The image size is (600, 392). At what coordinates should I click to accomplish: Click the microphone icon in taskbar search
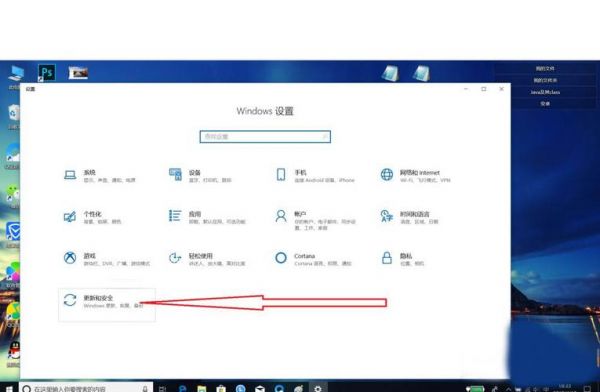coord(145,389)
